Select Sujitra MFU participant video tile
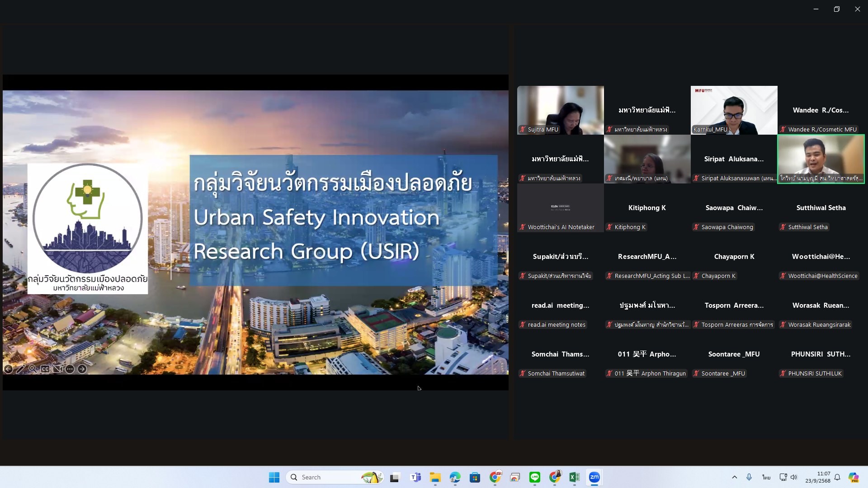Viewport: 868px width, 488px height. pos(560,110)
